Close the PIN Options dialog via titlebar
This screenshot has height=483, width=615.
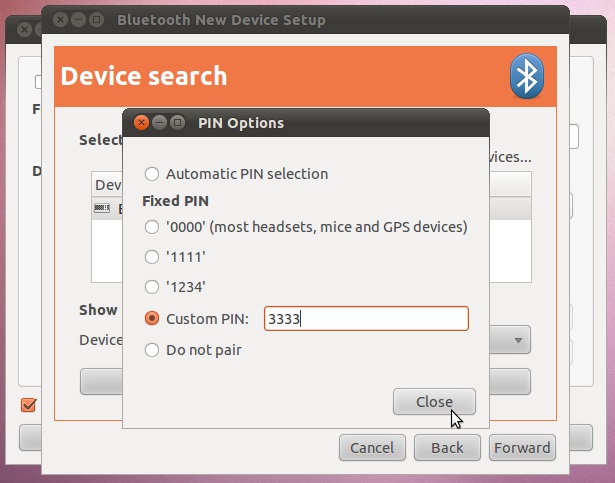point(141,123)
